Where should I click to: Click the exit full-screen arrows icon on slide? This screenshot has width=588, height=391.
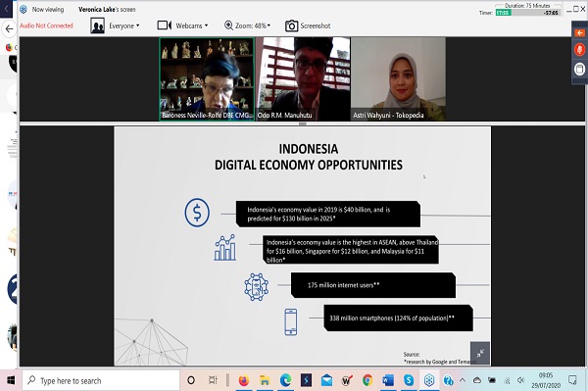tap(480, 353)
